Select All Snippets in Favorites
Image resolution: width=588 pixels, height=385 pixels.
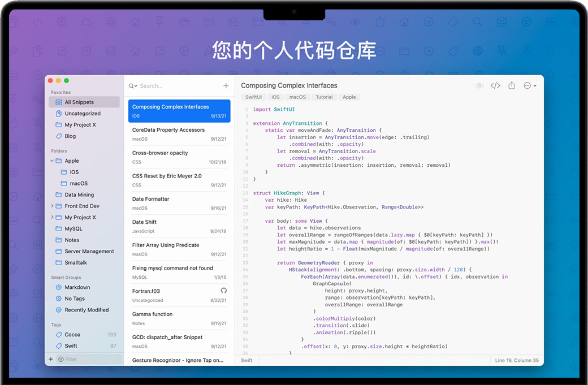[x=84, y=102]
